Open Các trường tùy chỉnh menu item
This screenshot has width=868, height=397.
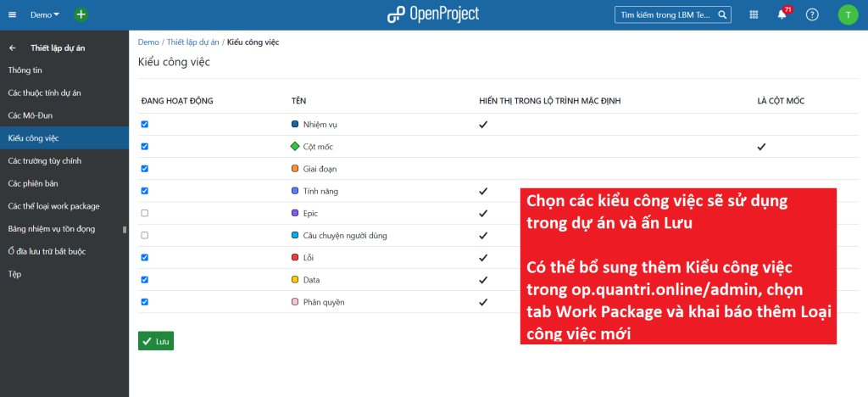click(x=44, y=160)
